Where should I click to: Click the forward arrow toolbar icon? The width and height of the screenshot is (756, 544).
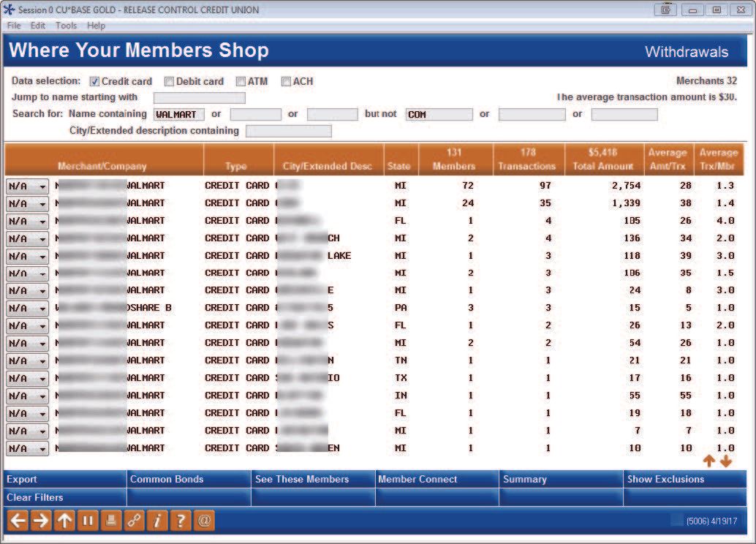click(x=41, y=521)
